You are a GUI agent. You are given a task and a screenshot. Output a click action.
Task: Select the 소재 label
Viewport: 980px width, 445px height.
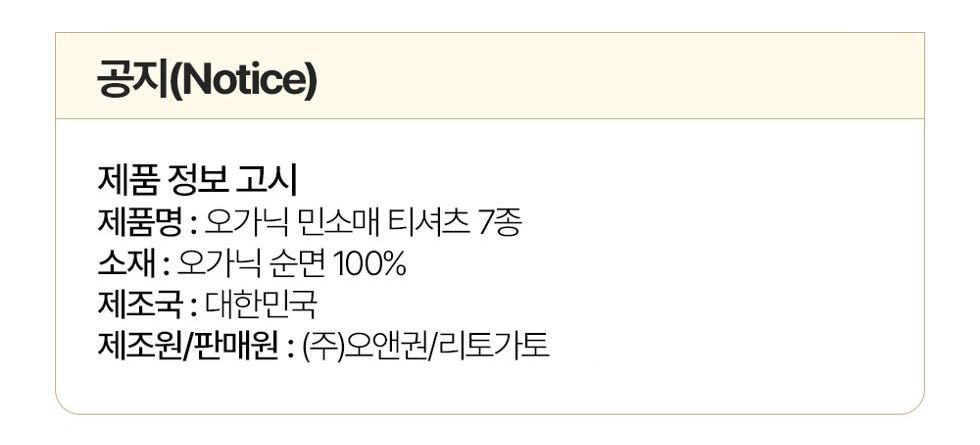pyautogui.click(x=126, y=265)
